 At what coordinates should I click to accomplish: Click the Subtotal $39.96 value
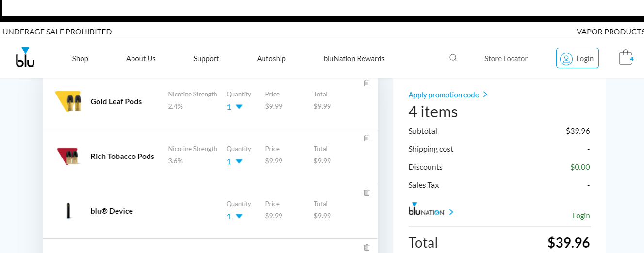click(578, 131)
